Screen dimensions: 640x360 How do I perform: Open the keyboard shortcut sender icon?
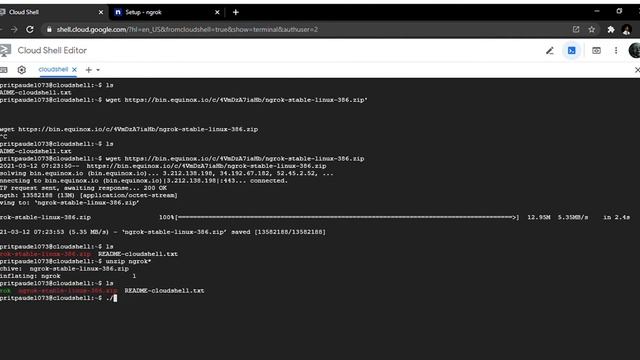point(4,70)
